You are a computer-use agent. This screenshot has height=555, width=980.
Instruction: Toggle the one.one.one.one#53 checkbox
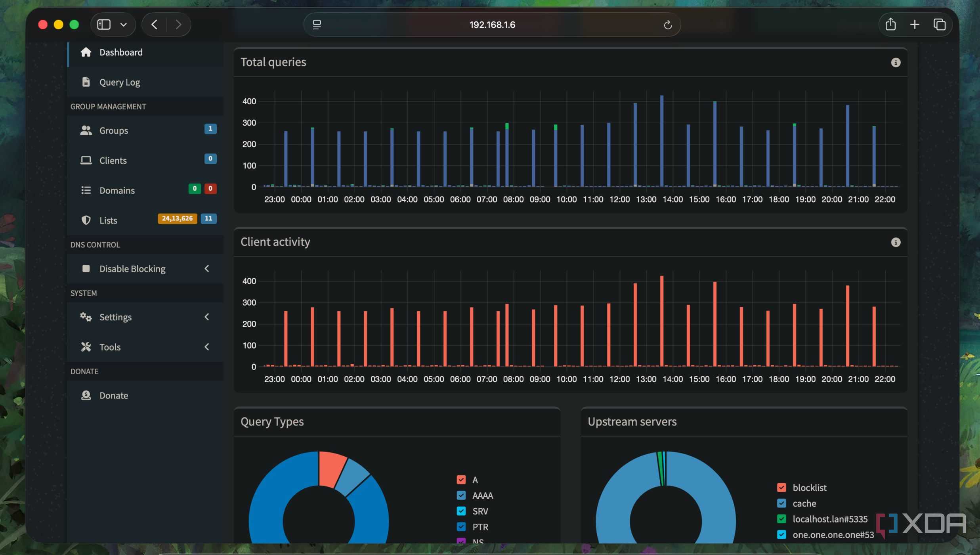click(781, 535)
